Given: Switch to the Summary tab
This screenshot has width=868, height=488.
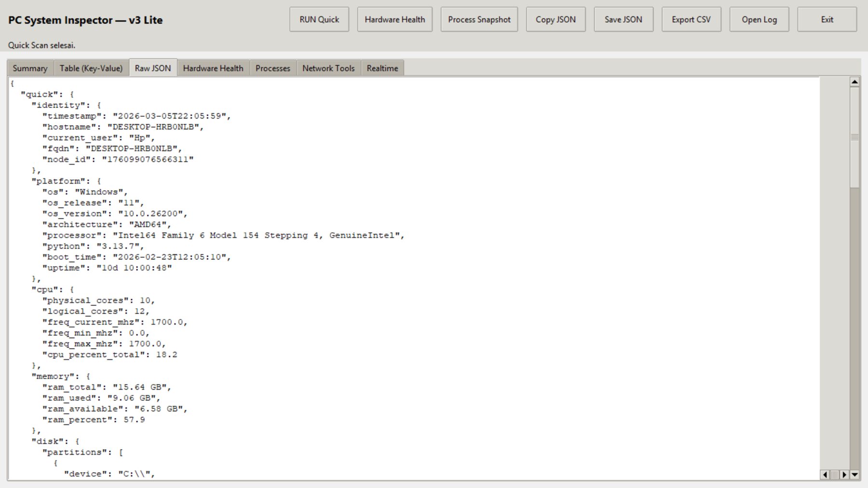Looking at the screenshot, I should pyautogui.click(x=30, y=68).
